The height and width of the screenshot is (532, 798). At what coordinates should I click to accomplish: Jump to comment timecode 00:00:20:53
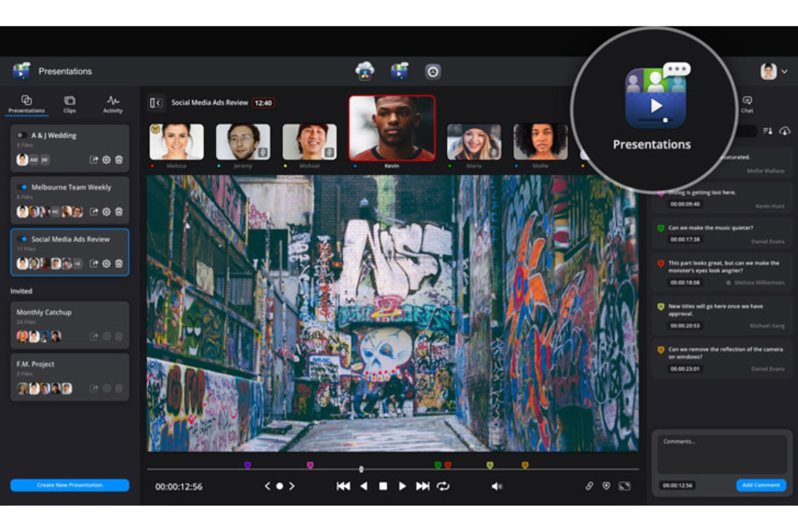685,326
